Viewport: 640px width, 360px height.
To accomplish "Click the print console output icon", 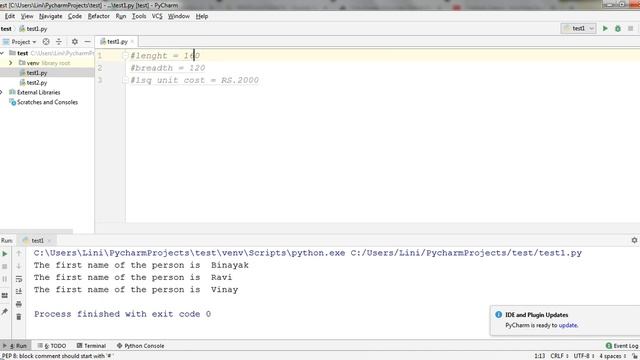I will click(19, 304).
